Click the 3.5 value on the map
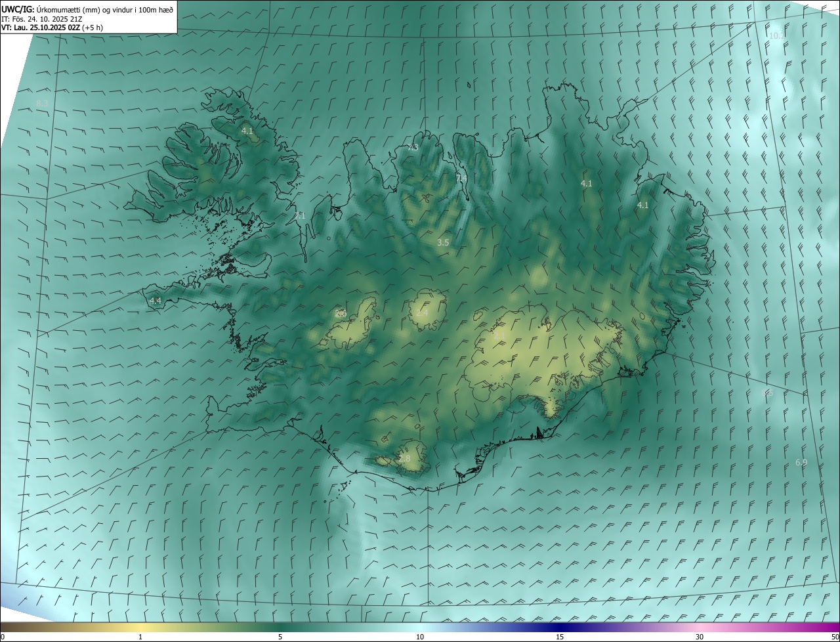The image size is (840, 642). pos(443,242)
